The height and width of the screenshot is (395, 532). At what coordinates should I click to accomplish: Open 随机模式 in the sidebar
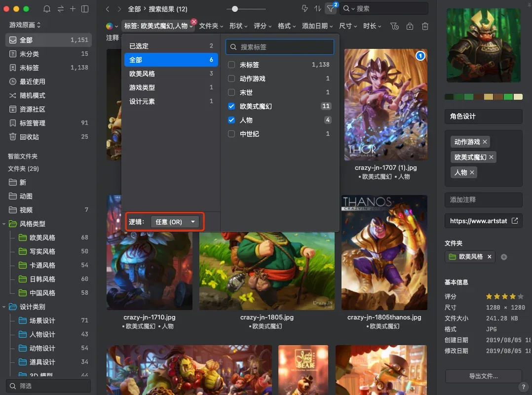48,95
